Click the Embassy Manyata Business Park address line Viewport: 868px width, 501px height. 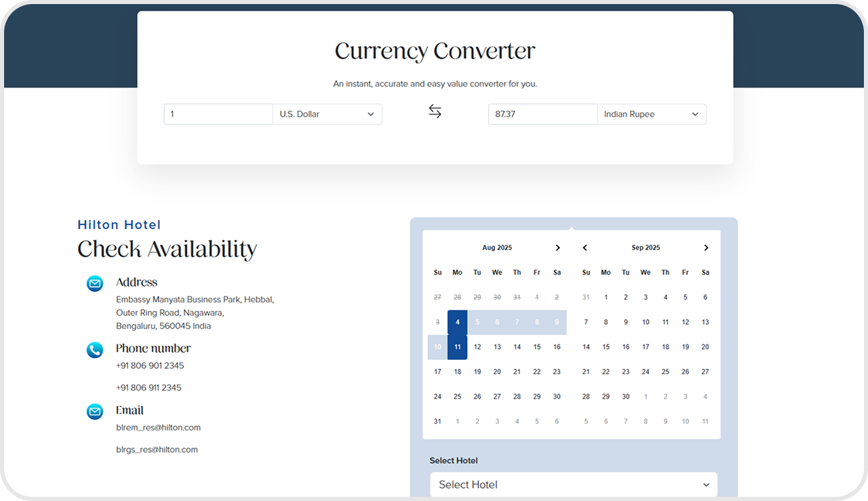(195, 300)
